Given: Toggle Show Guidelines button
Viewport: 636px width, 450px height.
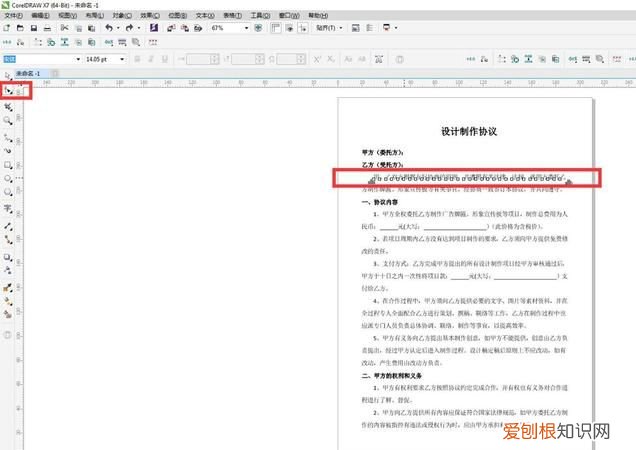Looking at the screenshot, I should pyautogui.click(x=303, y=28).
